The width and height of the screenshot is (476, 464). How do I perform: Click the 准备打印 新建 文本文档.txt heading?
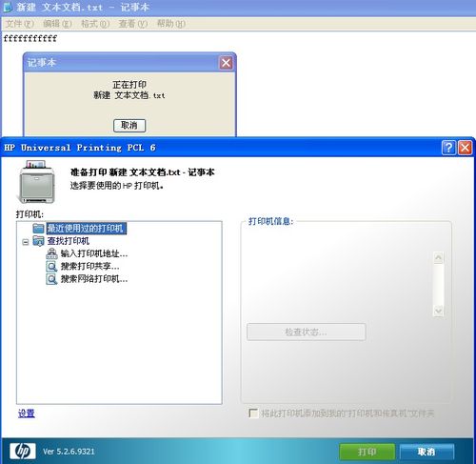pyautogui.click(x=142, y=172)
